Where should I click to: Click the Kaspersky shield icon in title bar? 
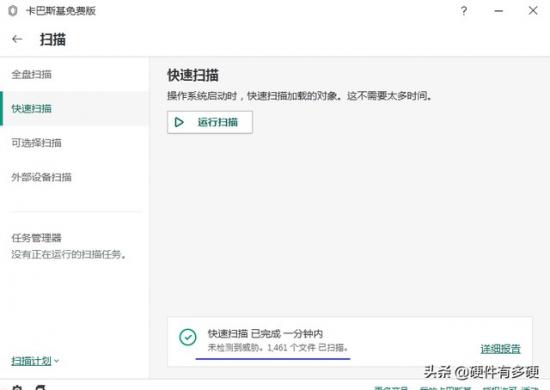pos(13,11)
